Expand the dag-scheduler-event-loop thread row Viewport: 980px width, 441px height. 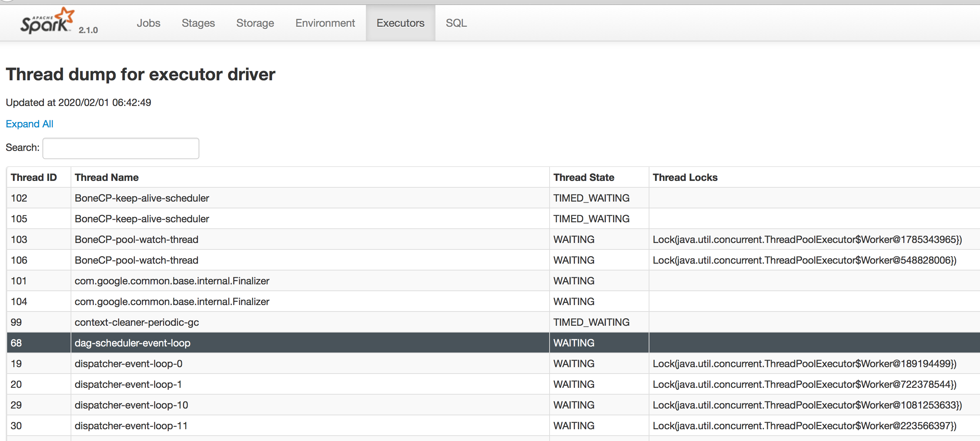click(x=132, y=343)
